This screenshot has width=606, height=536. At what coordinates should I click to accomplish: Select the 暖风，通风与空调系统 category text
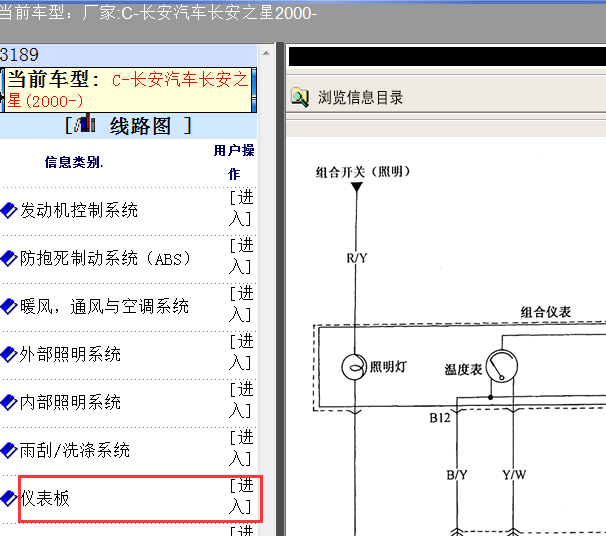[x=104, y=306]
